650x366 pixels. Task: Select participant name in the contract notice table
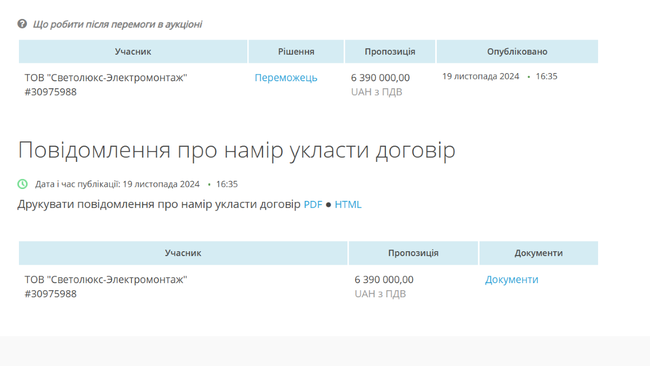[x=106, y=279]
